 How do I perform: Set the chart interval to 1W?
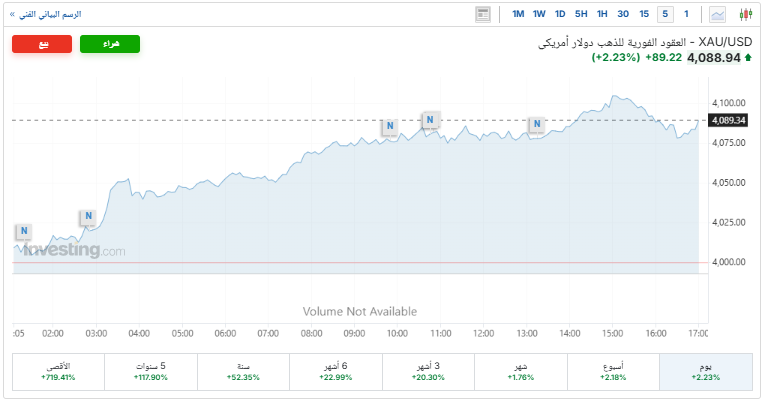(539, 14)
